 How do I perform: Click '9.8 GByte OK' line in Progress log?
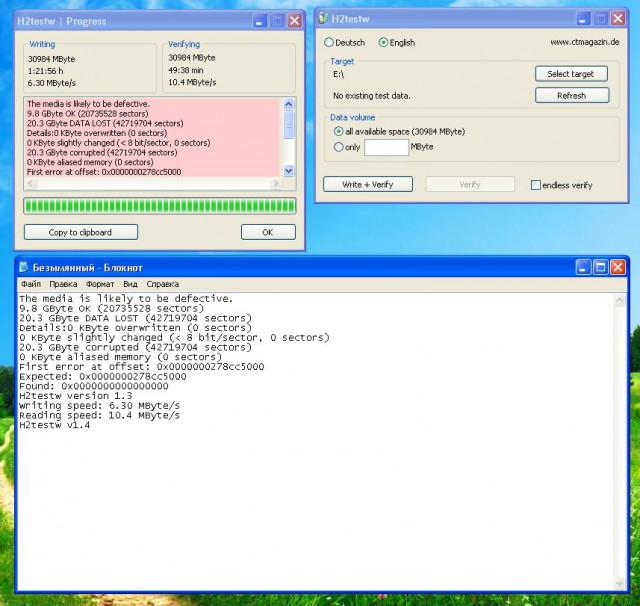[87, 113]
